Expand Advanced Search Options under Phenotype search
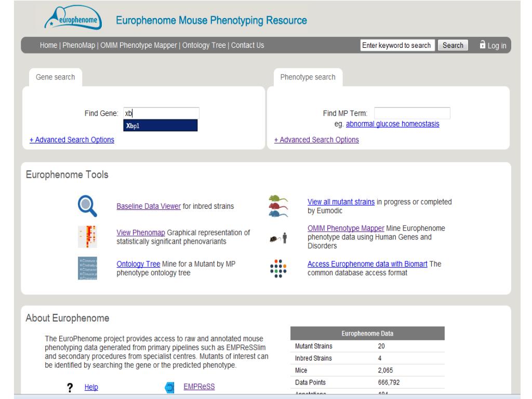Viewport: 532px width, 399px height. point(316,140)
